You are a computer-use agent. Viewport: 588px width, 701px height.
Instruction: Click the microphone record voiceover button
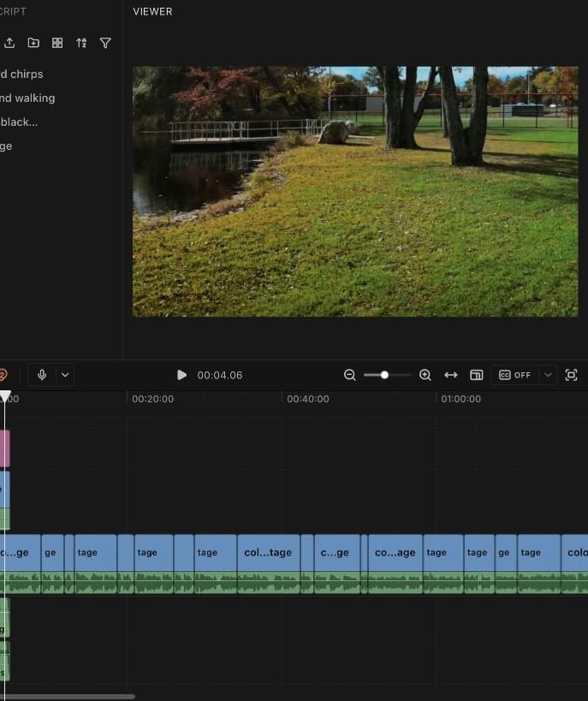[42, 375]
